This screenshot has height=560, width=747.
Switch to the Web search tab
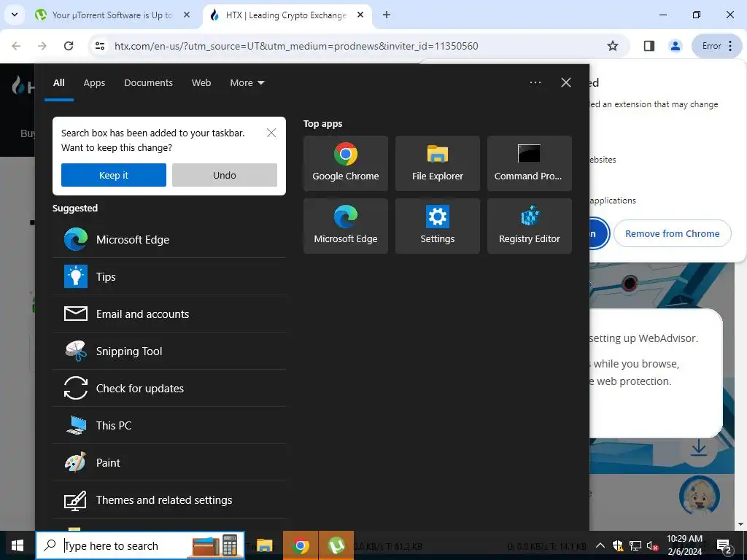(201, 83)
